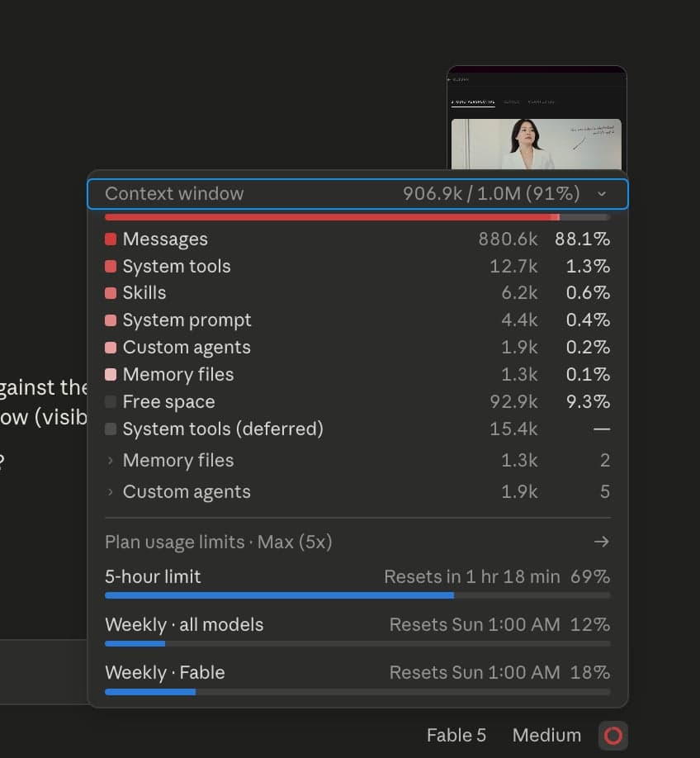The width and height of the screenshot is (700, 758).
Task: Click the red context usage ring icon
Action: (x=613, y=735)
